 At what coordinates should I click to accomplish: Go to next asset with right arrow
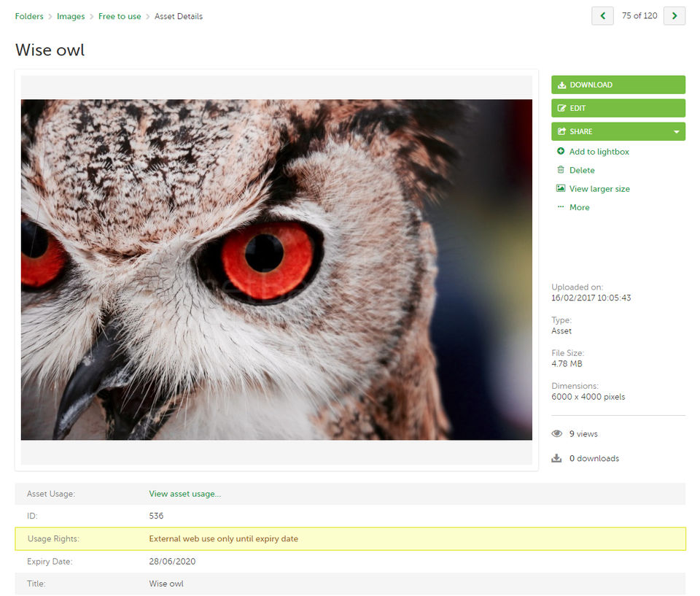(x=674, y=16)
